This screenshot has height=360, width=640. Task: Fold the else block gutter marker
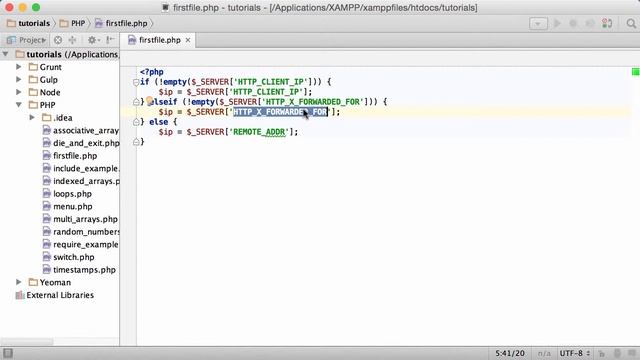(x=136, y=122)
